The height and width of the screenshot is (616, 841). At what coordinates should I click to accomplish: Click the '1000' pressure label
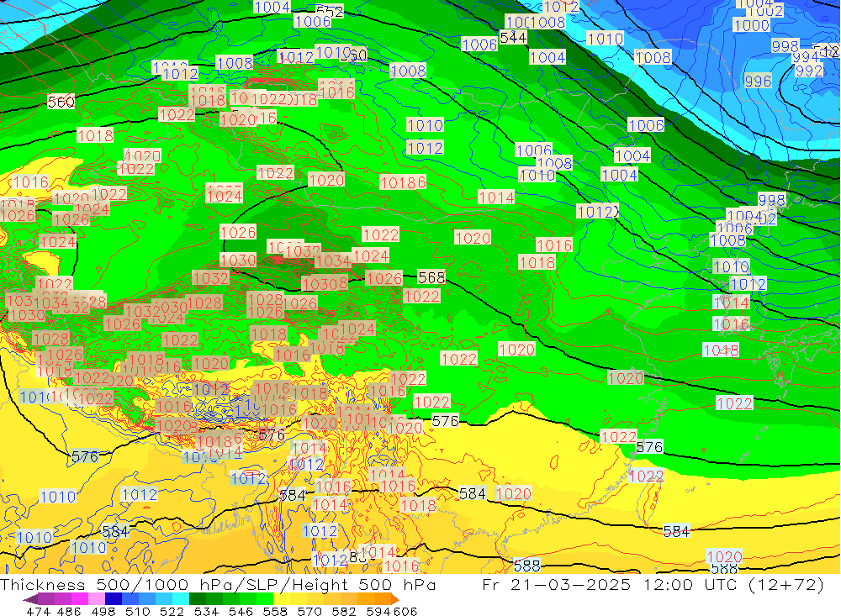point(752,25)
